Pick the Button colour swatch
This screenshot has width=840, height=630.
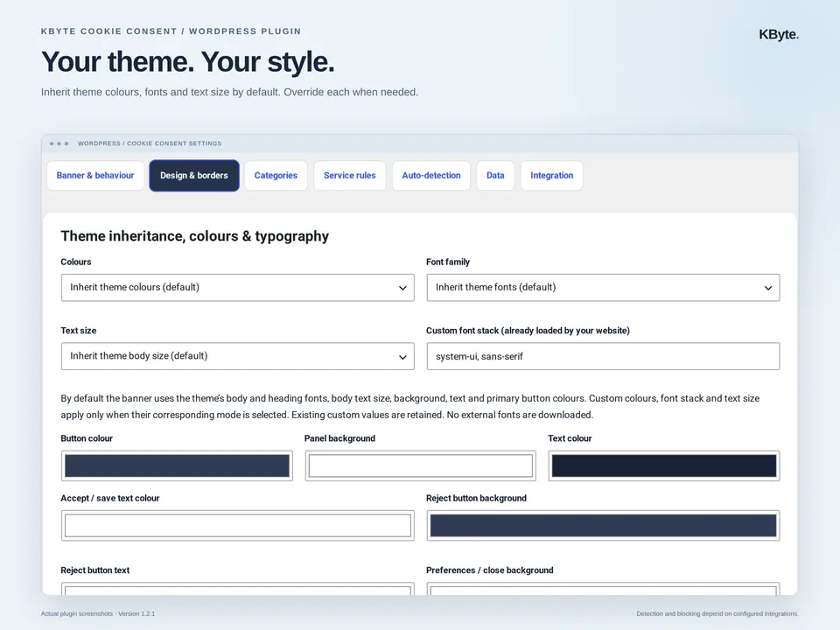pyautogui.click(x=177, y=466)
